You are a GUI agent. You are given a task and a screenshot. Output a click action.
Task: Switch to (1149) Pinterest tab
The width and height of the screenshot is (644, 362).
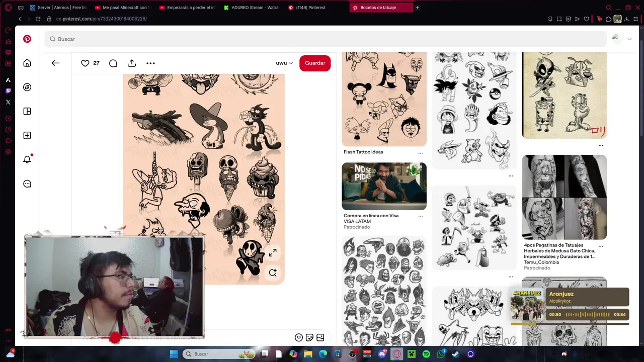click(316, 8)
